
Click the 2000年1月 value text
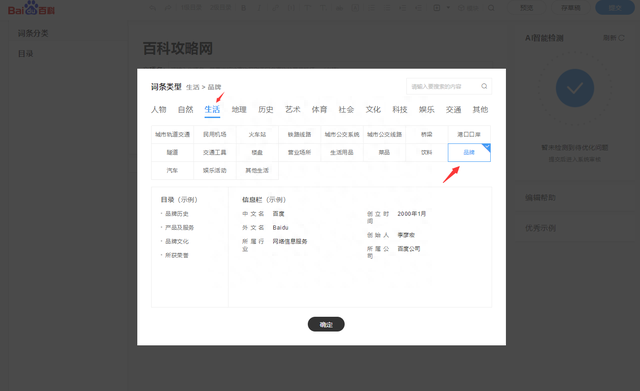(412, 214)
